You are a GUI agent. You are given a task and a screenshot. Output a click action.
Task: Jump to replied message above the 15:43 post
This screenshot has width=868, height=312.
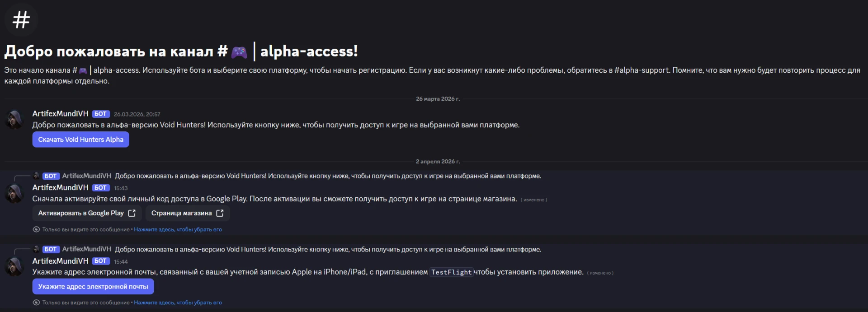click(328, 176)
